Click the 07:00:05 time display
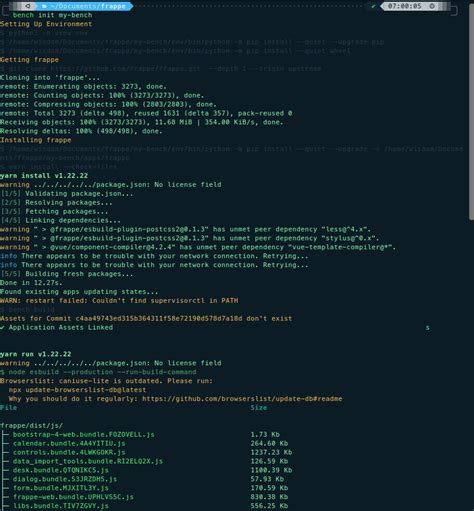This screenshot has height=511, width=474. click(x=405, y=6)
